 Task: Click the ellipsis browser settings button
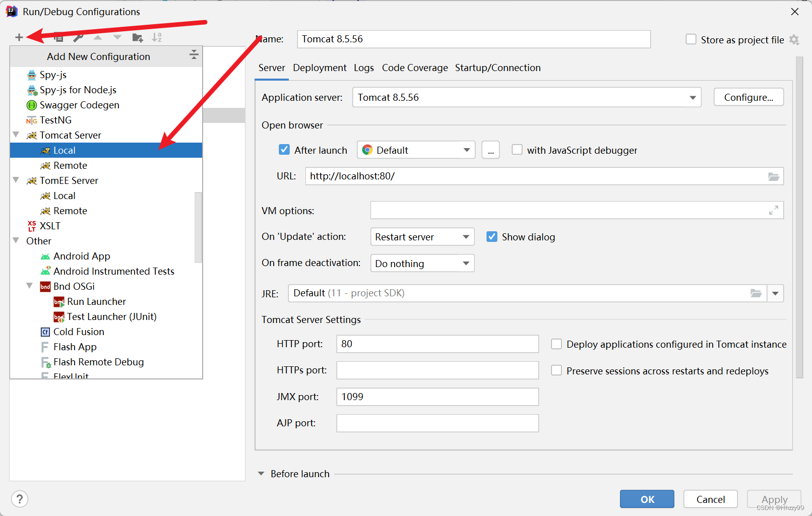[x=490, y=150]
